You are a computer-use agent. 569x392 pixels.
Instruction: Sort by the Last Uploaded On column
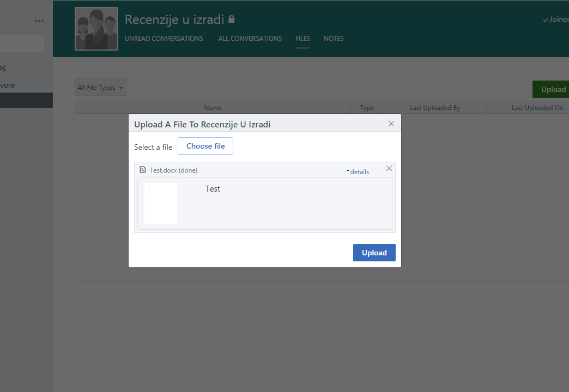click(x=537, y=108)
